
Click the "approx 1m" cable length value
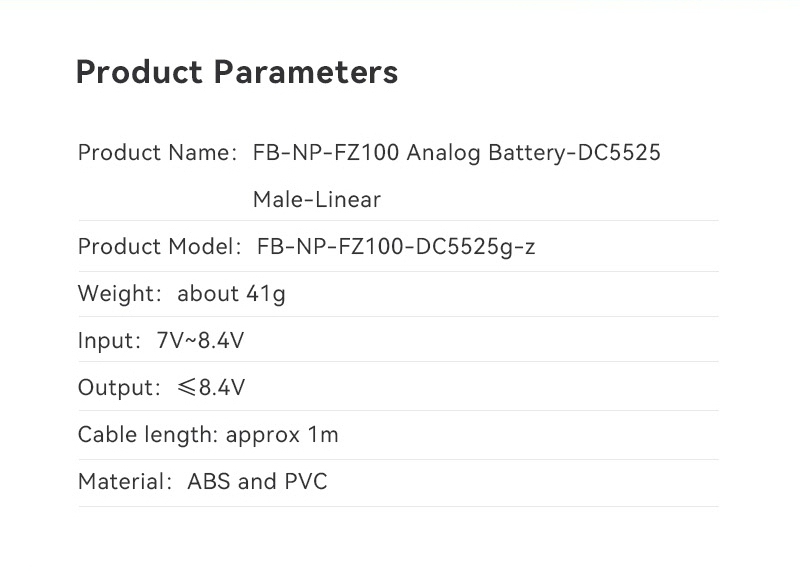pyautogui.click(x=282, y=435)
